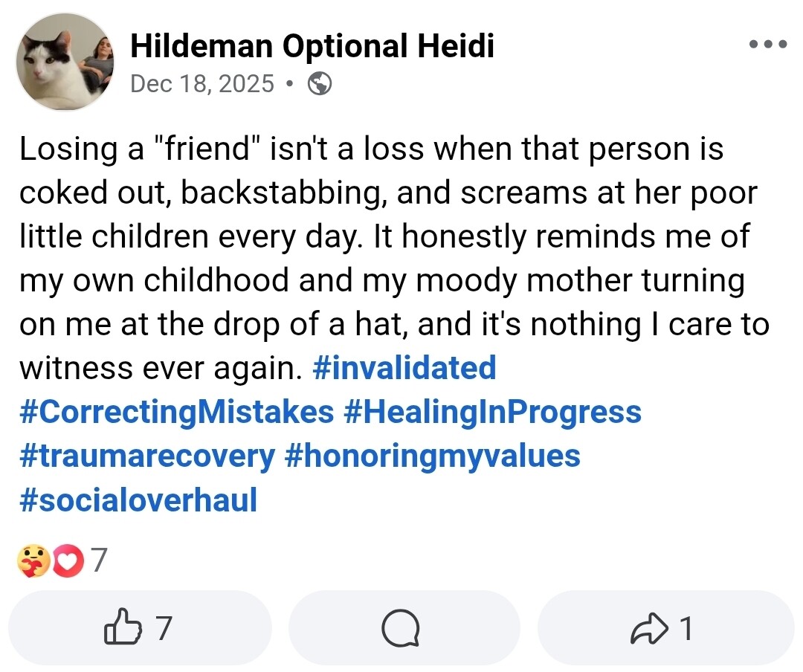The height and width of the screenshot is (672, 803).
Task: Open the three-dot post options menu
Action: click(767, 45)
